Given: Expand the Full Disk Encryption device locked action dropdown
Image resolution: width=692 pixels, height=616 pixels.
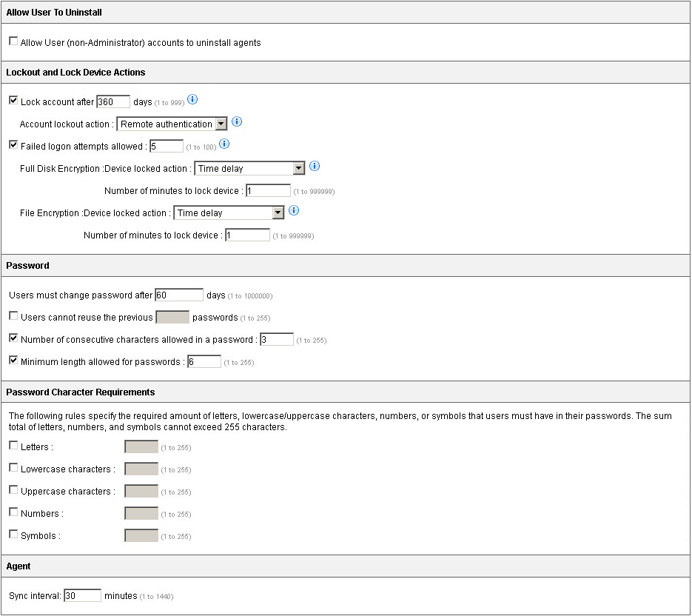Looking at the screenshot, I should click(x=300, y=168).
